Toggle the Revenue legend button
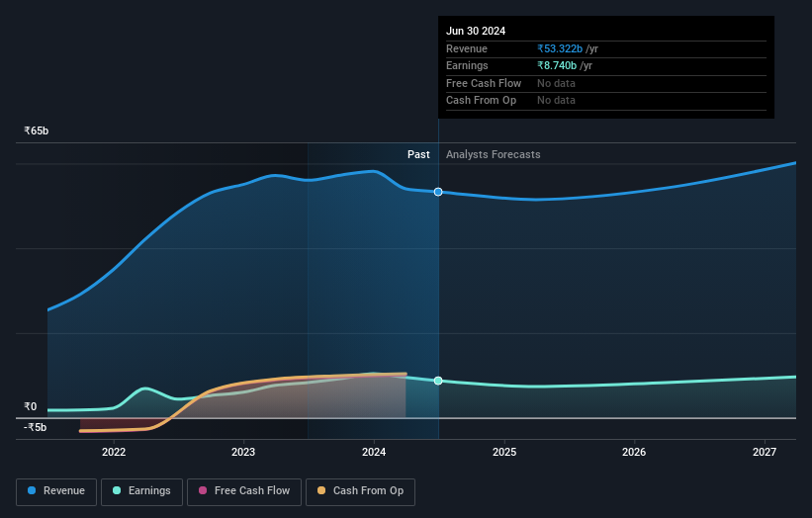 coord(56,491)
